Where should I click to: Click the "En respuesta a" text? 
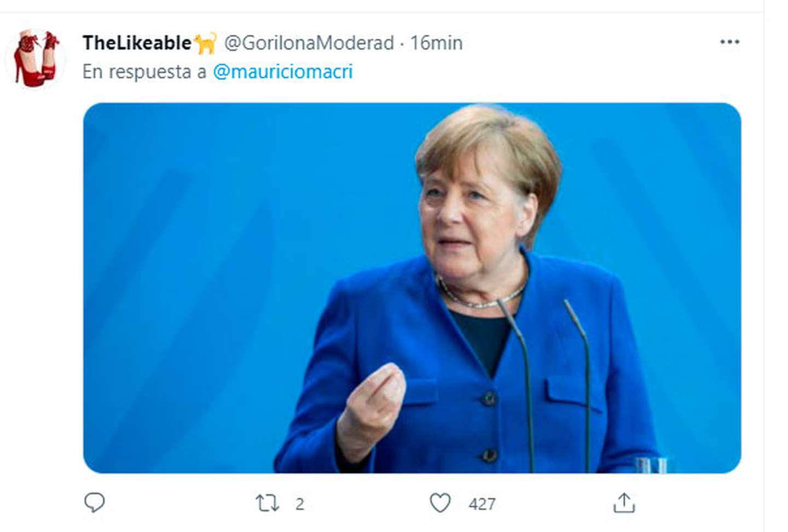(144, 72)
